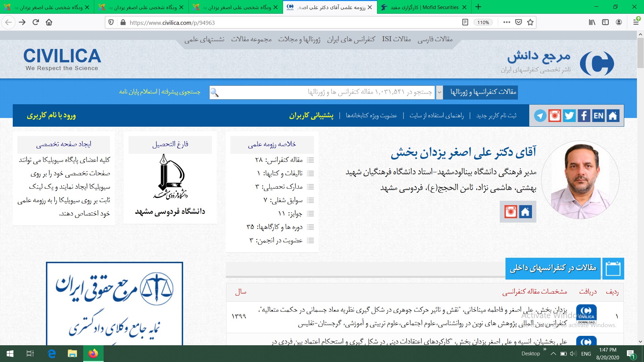644x362 pixels.
Task: Click the search magnifier icon
Action: pos(215,93)
